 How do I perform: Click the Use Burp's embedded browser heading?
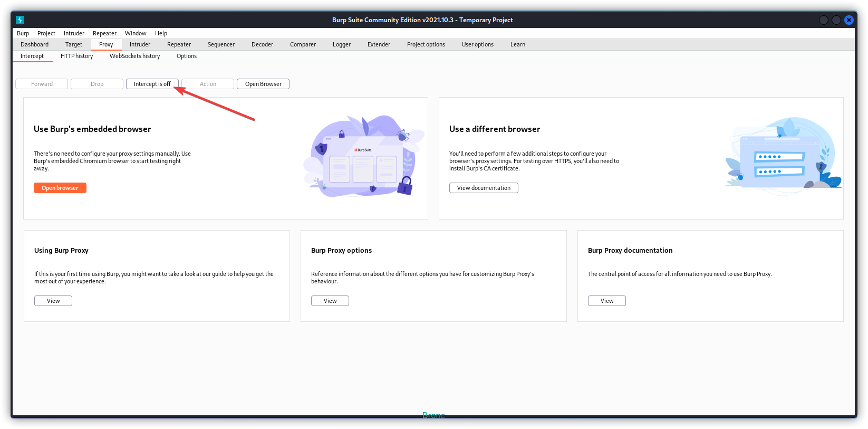point(92,129)
